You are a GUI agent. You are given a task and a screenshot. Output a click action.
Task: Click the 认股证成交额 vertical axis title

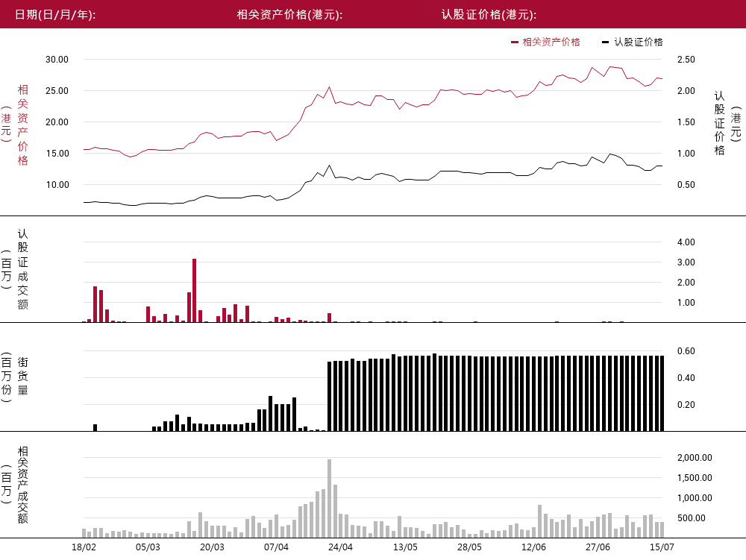point(22,269)
